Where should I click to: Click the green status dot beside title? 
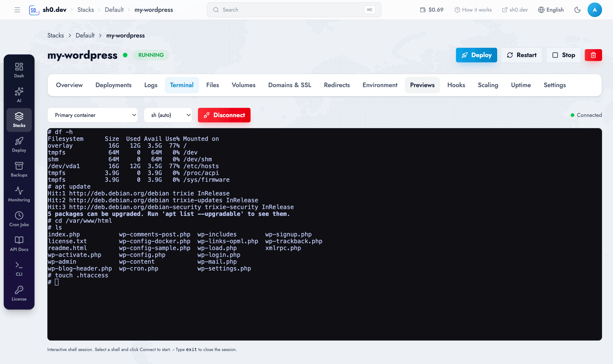click(125, 55)
